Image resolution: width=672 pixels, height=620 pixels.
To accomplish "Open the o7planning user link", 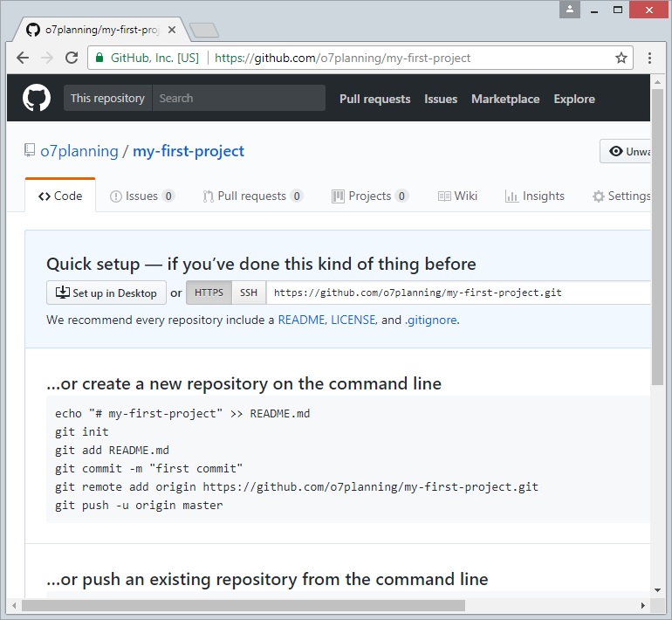I will point(79,151).
